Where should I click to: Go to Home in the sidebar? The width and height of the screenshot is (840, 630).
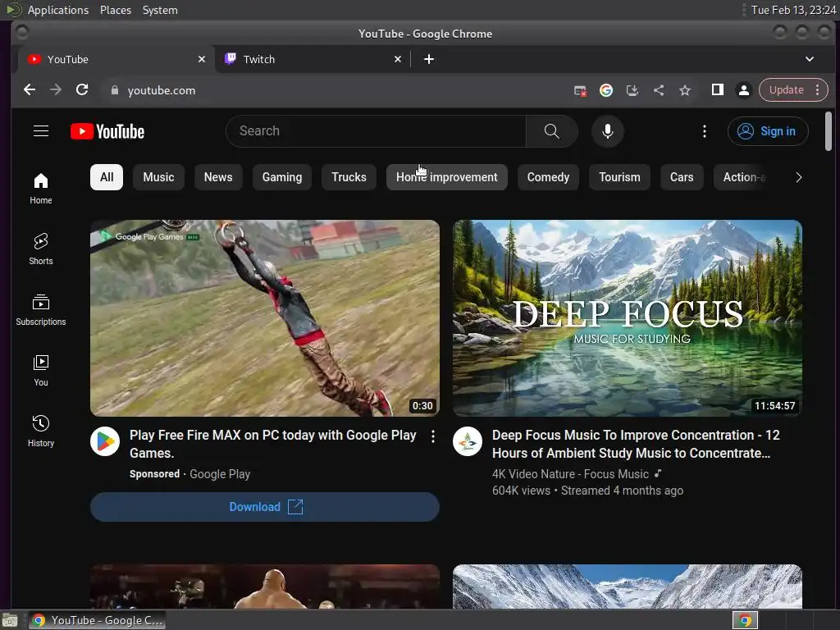click(41, 189)
